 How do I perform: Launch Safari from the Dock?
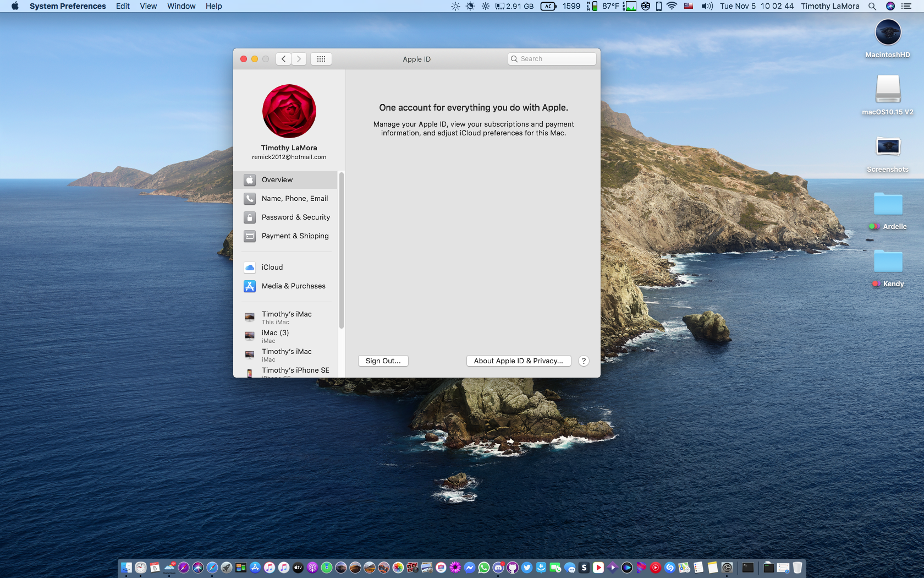[212, 568]
